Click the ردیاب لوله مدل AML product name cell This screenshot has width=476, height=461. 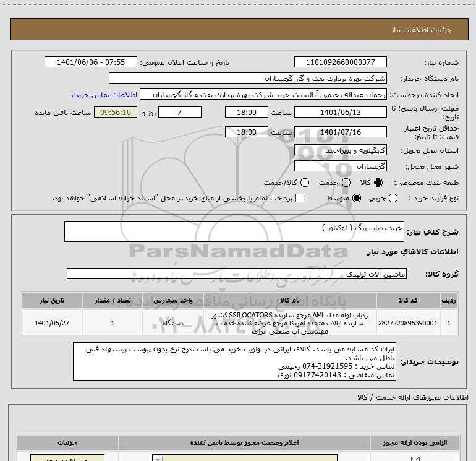(x=290, y=323)
